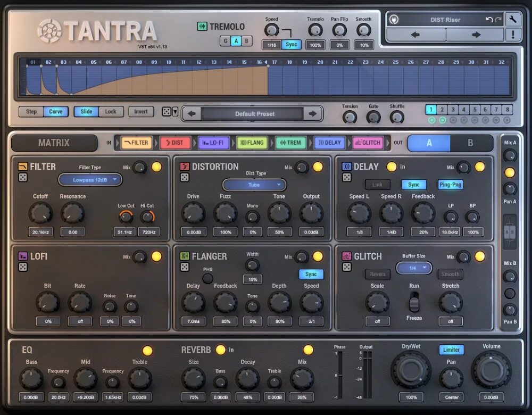Select next pattern preset right arrow
Image resolution: width=532 pixels, height=415 pixels.
(x=312, y=114)
